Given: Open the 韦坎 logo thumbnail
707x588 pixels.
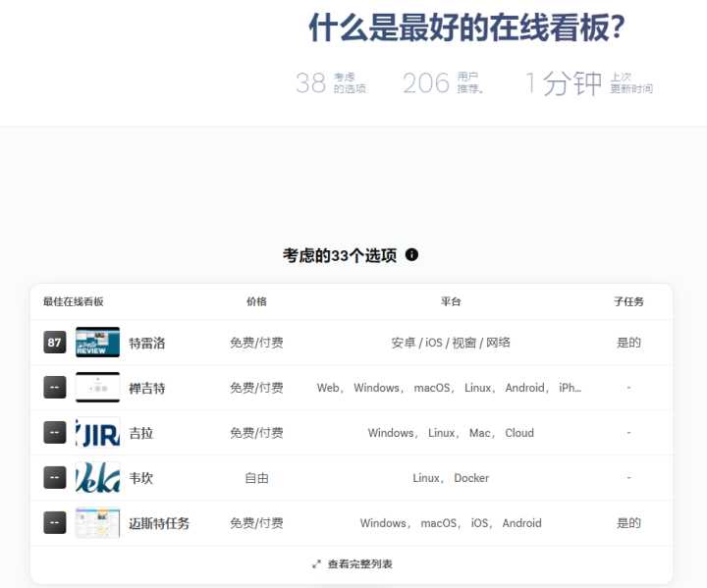Looking at the screenshot, I should coord(98,477).
